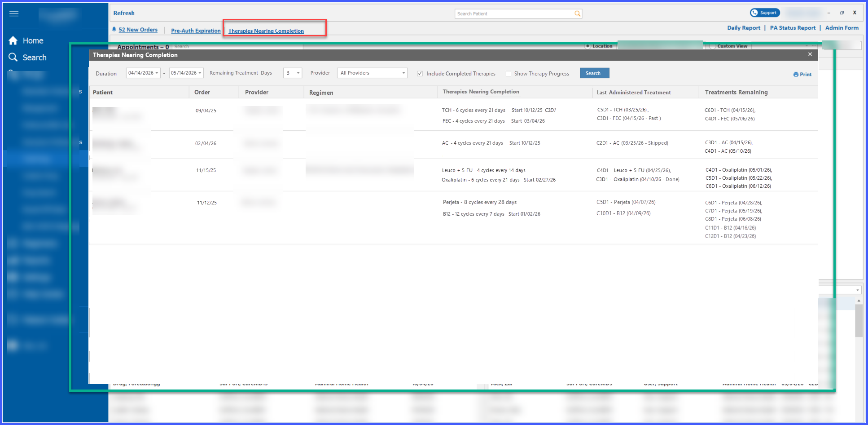Click the Home icon in sidebar
868x425 pixels.
pos(13,40)
